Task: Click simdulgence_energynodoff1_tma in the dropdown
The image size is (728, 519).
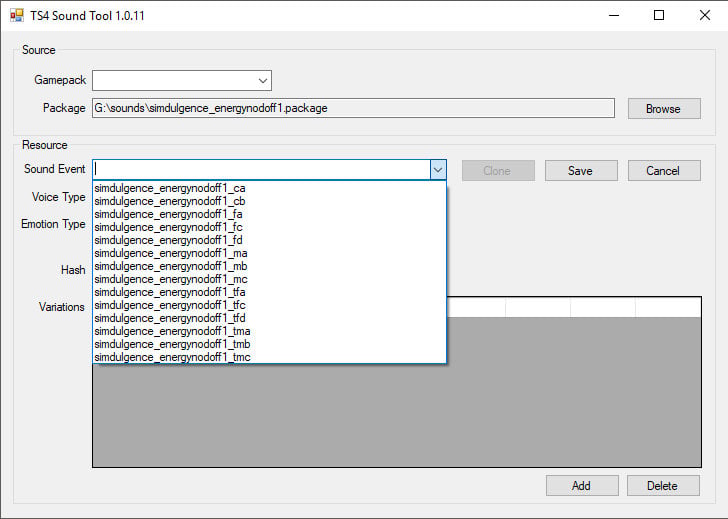Action: point(269,331)
